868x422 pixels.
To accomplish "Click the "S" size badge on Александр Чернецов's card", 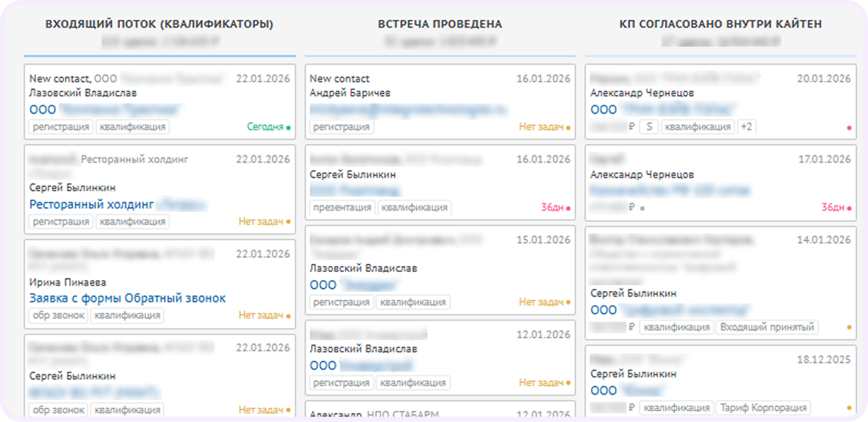I will [649, 127].
